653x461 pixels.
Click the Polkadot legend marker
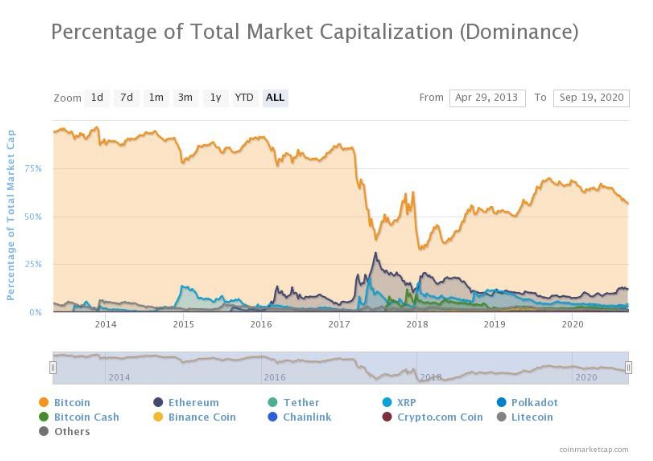(x=503, y=402)
